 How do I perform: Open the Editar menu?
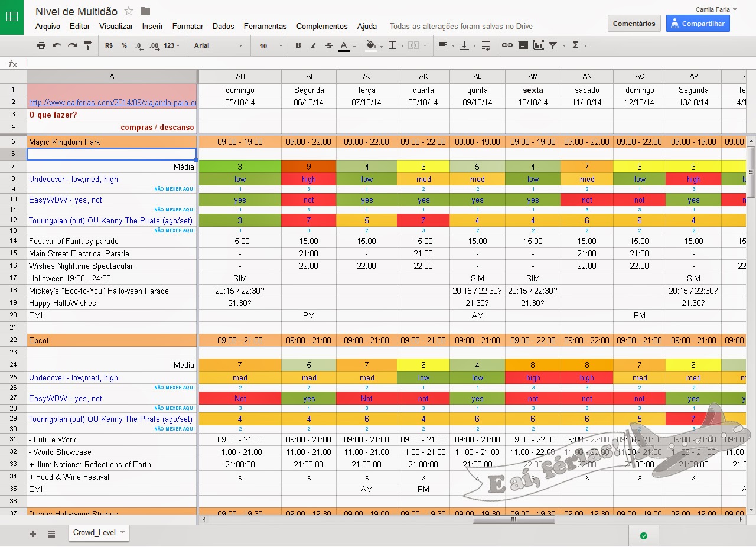pos(80,26)
